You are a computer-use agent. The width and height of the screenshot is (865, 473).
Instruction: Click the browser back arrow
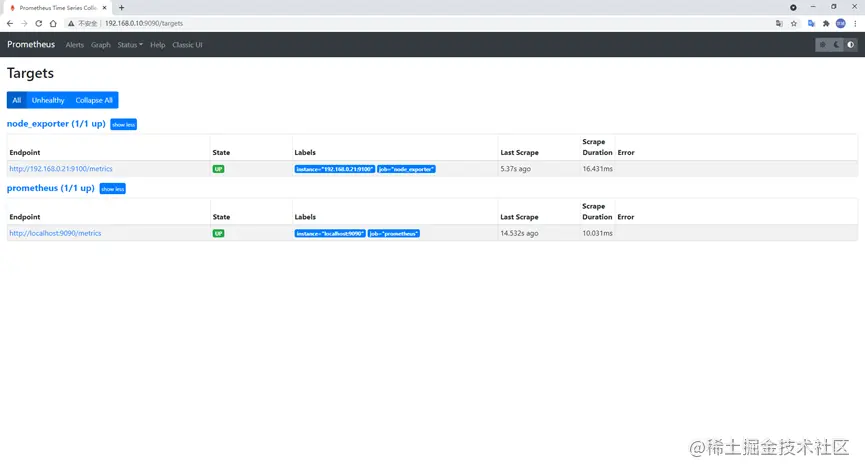click(x=10, y=23)
